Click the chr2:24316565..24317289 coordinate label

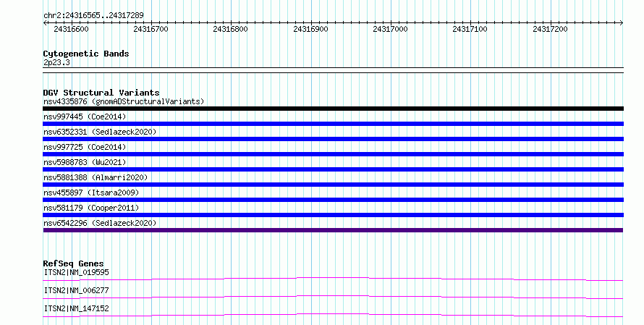coord(93,16)
